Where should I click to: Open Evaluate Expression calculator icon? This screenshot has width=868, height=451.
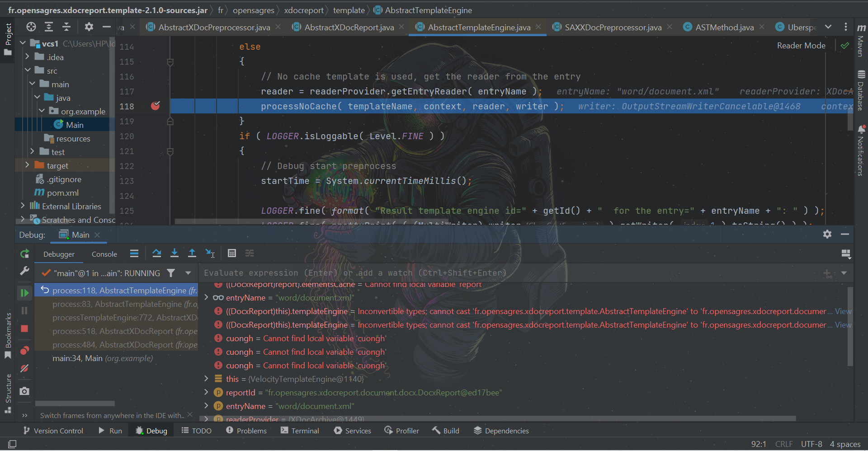pos(232,254)
